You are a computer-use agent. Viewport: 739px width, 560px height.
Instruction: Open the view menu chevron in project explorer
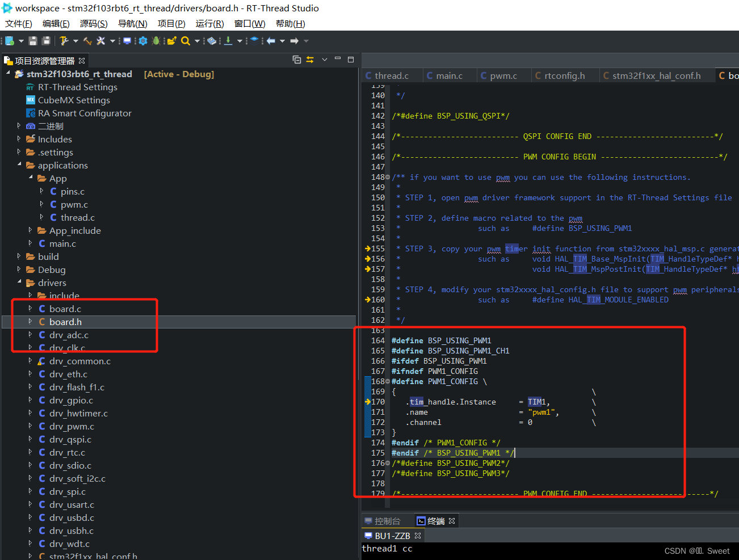325,60
